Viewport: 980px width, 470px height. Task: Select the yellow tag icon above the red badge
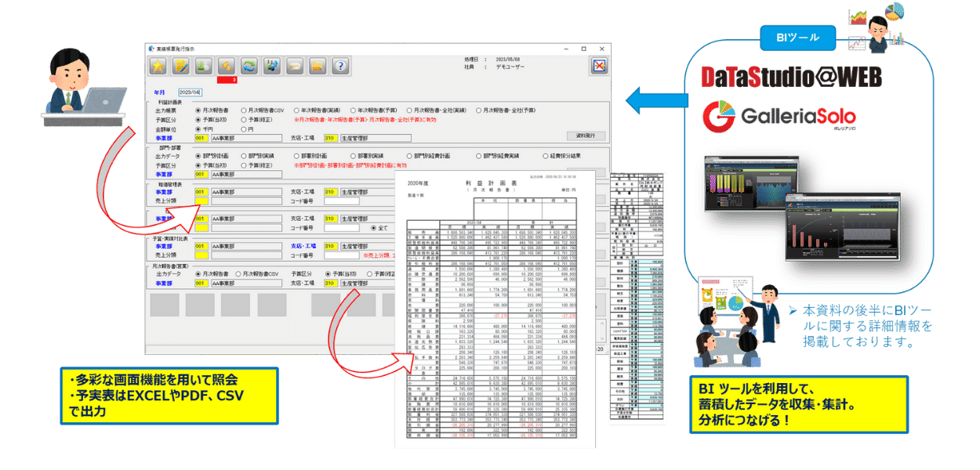pyautogui.click(x=227, y=66)
